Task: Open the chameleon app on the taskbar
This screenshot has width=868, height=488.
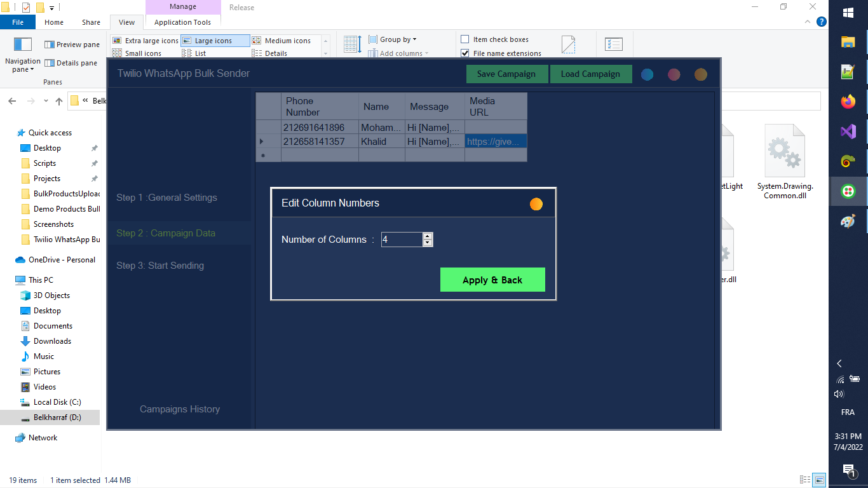Action: [848, 161]
